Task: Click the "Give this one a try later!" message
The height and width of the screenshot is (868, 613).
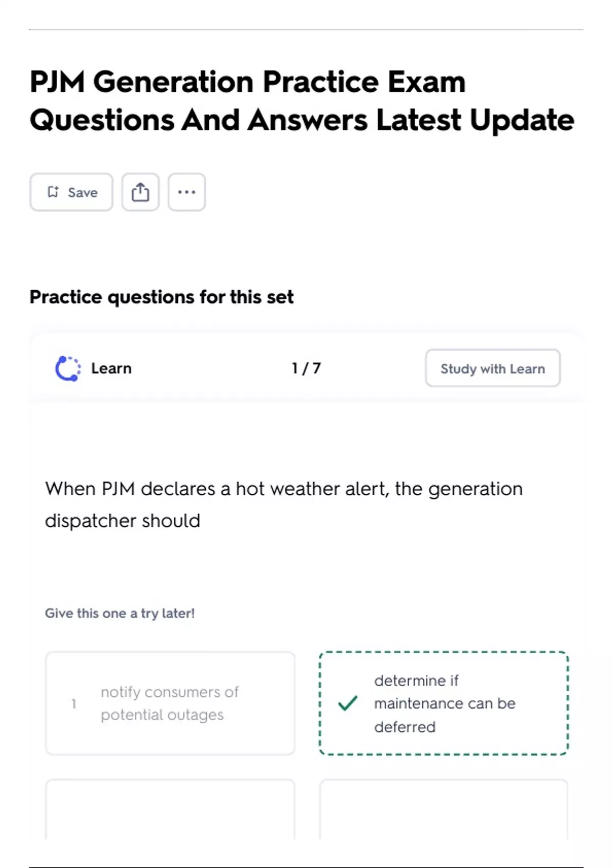Action: [120, 613]
